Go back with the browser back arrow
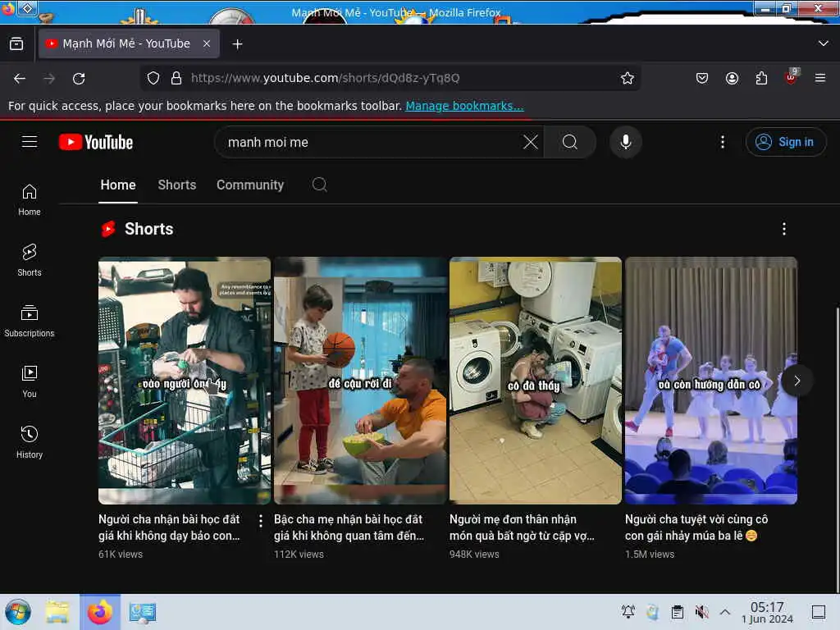 coord(20,78)
